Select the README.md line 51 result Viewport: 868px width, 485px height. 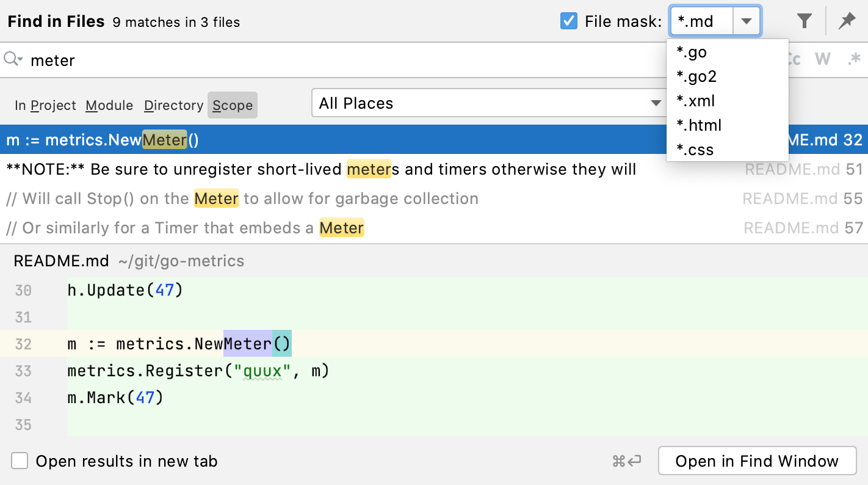305,169
